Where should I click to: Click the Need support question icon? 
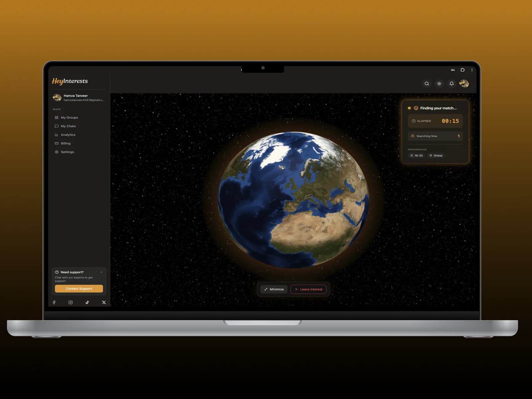57,272
